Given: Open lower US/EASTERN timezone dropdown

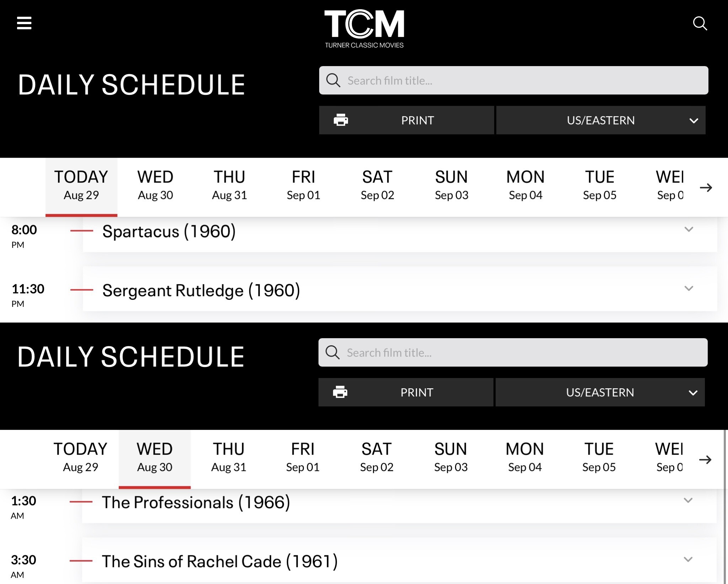Looking at the screenshot, I should pyautogui.click(x=600, y=392).
